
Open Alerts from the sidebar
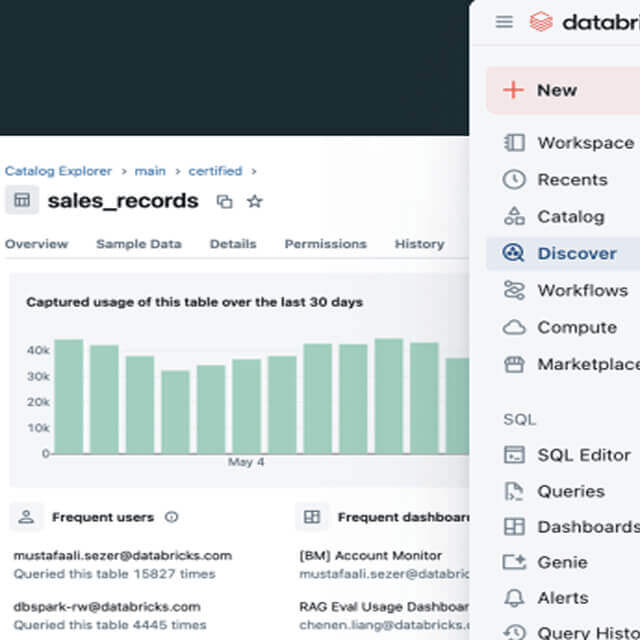pyautogui.click(x=563, y=598)
